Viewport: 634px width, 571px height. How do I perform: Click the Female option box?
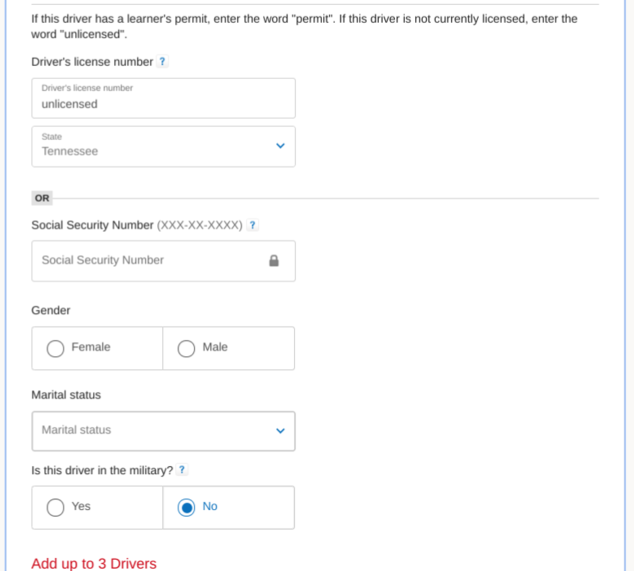[x=97, y=348]
